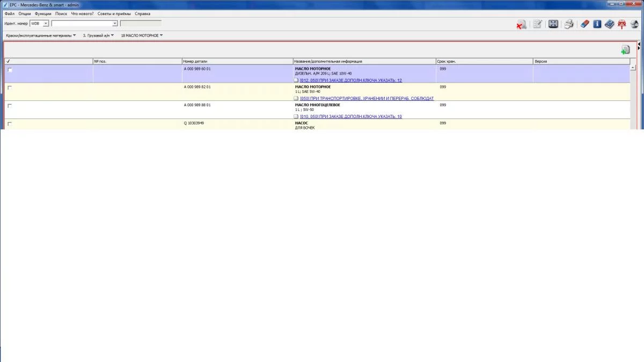Tick checkbox for part Q 10303949
Image resolution: width=644 pixels, height=362 pixels.
(10, 124)
